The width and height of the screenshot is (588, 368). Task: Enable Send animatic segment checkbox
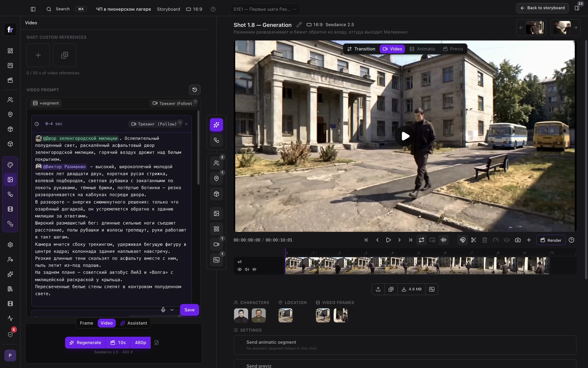click(x=241, y=342)
